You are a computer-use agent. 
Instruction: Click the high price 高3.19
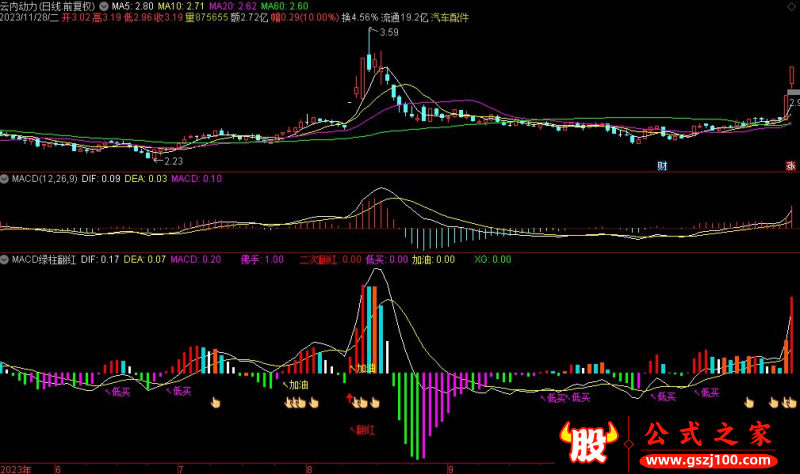click(x=107, y=17)
